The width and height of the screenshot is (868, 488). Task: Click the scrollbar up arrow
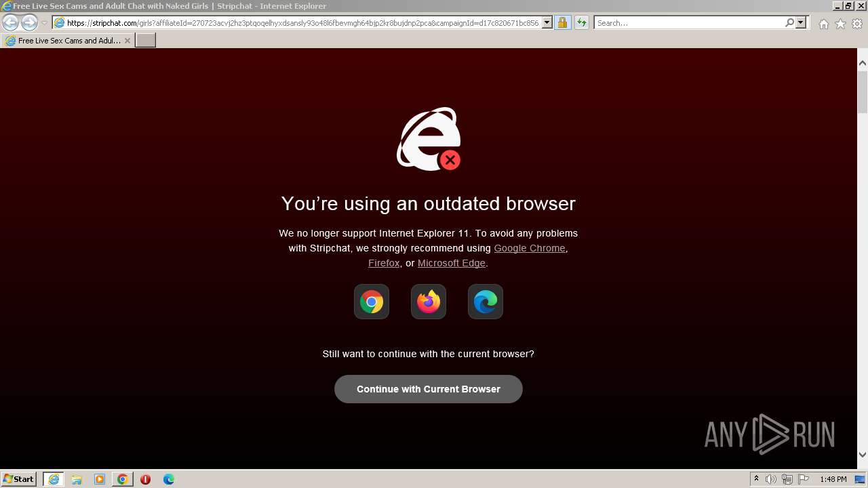click(863, 64)
